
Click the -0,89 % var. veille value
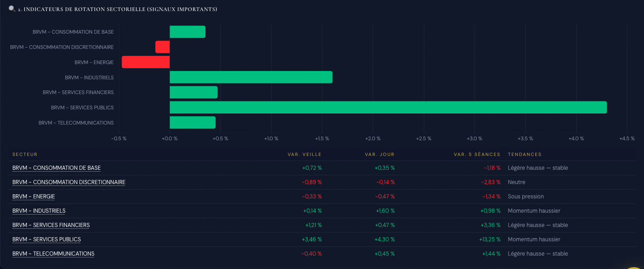tap(312, 182)
